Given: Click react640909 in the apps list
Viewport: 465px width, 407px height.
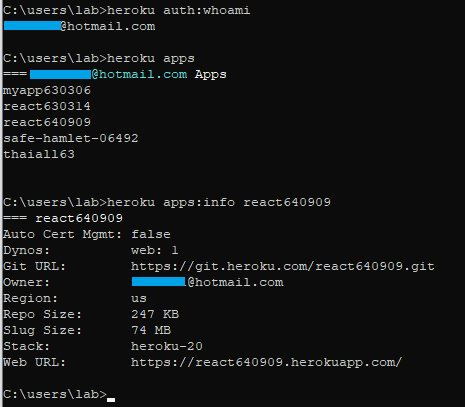Looking at the screenshot, I should point(47,122).
